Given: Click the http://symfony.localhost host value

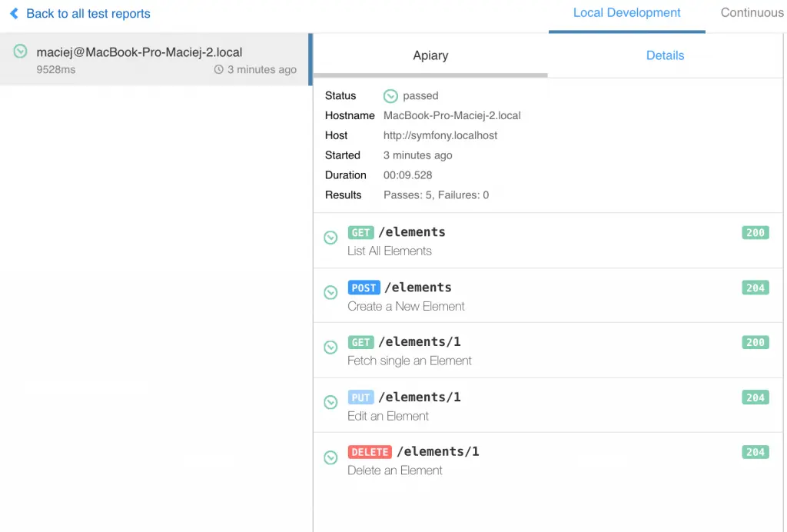Looking at the screenshot, I should (x=440, y=135).
